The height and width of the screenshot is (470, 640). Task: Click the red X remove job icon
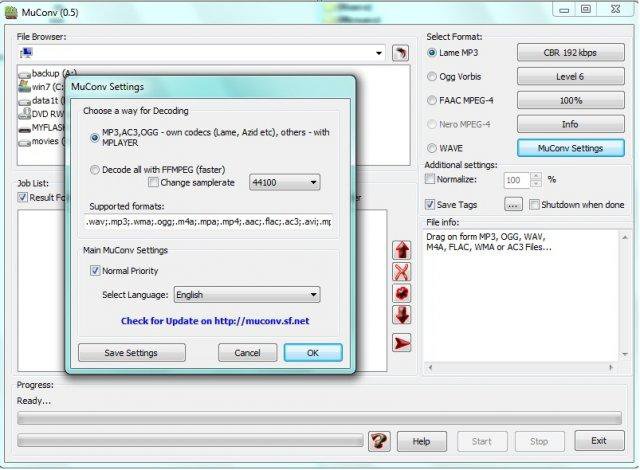click(x=402, y=272)
